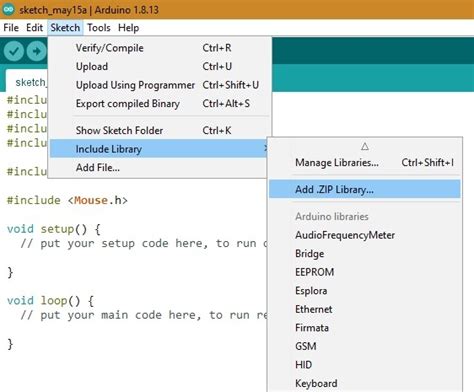Open the Edit menu
Screen dimensions: 474x392
click(34, 28)
